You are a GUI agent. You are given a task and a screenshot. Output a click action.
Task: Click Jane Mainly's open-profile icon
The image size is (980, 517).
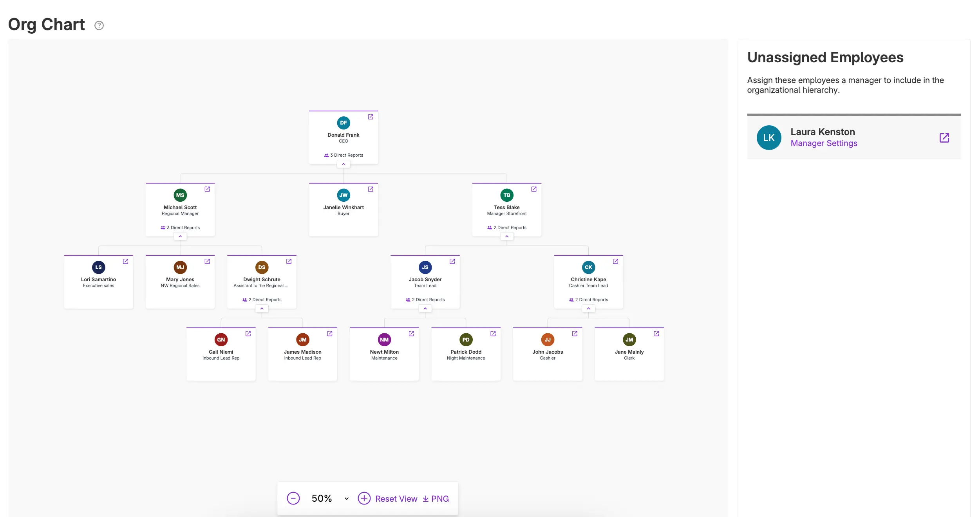[656, 334]
